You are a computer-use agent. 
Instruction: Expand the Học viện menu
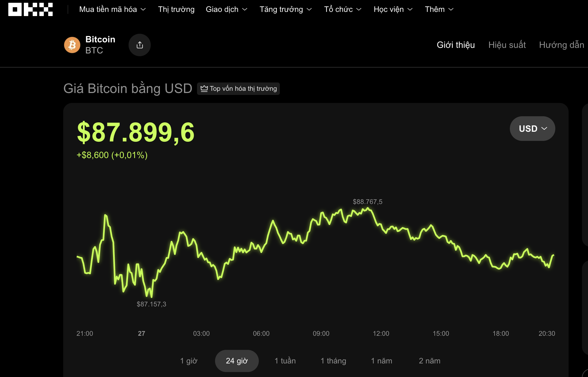393,9
